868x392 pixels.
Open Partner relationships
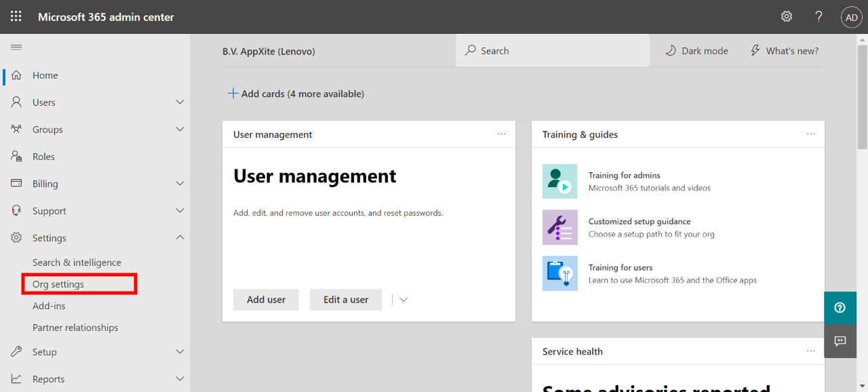75,328
